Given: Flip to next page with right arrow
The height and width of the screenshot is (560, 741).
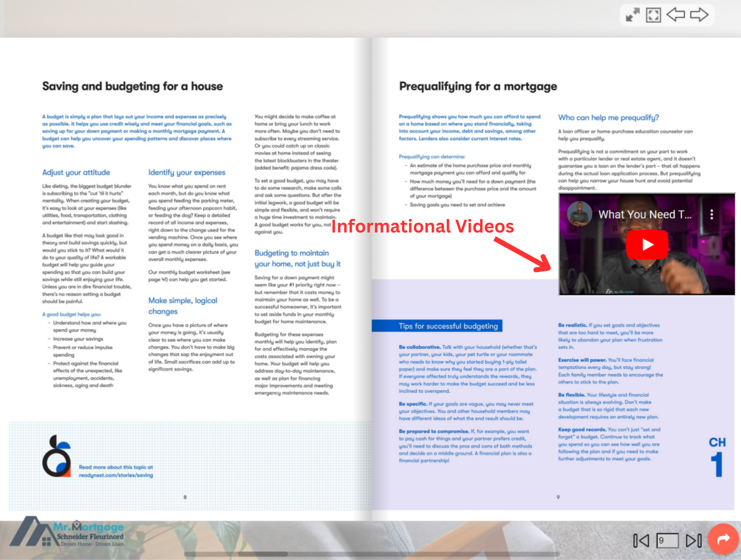Looking at the screenshot, I should (x=699, y=15).
